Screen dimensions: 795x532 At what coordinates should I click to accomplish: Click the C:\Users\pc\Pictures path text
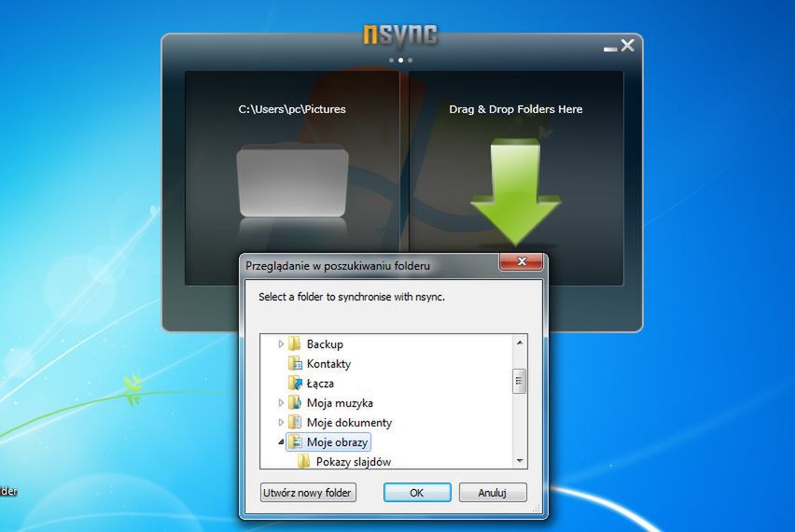pos(292,109)
